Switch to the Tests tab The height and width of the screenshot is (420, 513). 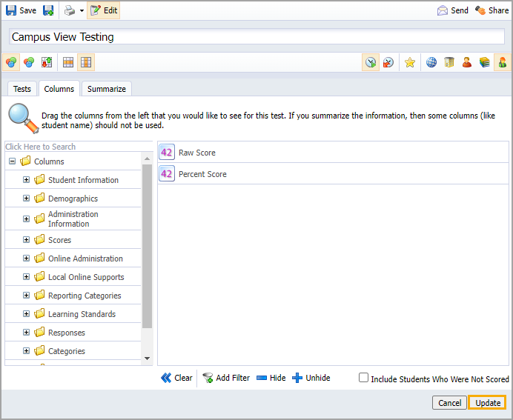[22, 89]
